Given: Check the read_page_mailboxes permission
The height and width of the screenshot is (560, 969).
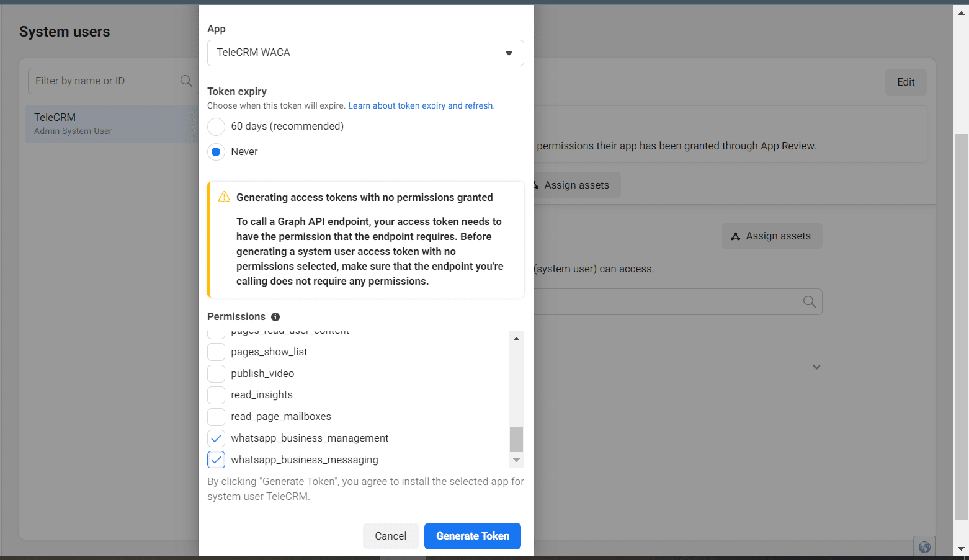Looking at the screenshot, I should tap(216, 417).
